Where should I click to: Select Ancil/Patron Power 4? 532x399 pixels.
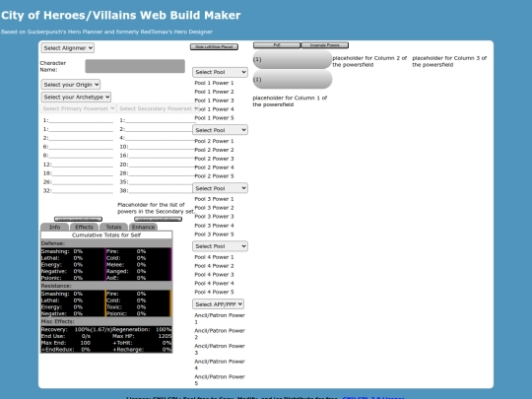pyautogui.click(x=220, y=365)
